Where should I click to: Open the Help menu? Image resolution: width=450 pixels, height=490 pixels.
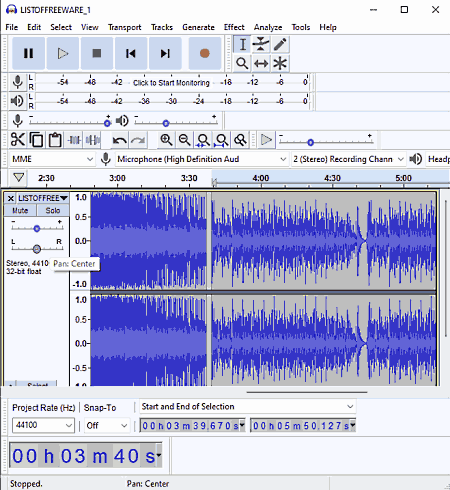point(328,27)
